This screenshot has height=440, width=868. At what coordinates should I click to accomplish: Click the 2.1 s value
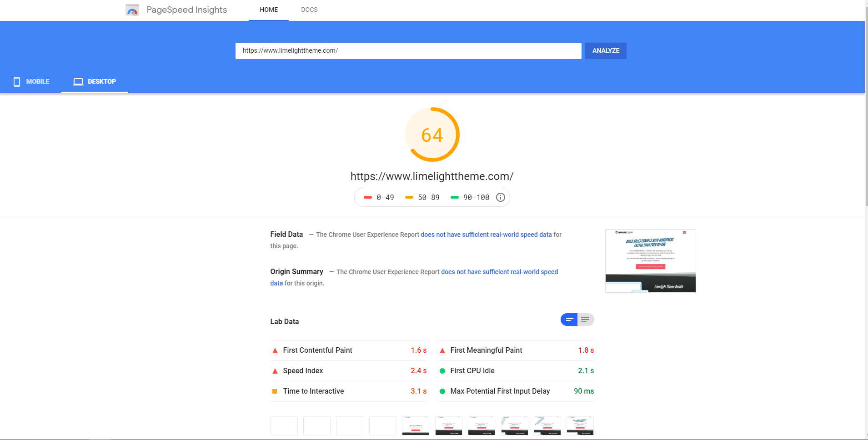point(586,371)
